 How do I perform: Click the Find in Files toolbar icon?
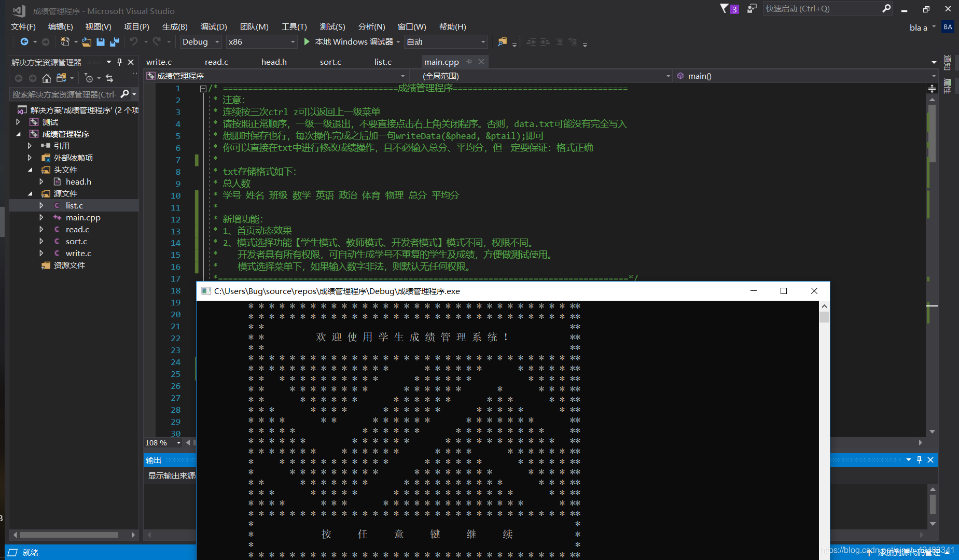click(x=502, y=41)
